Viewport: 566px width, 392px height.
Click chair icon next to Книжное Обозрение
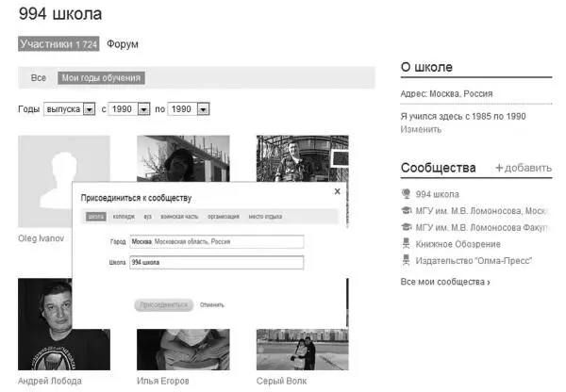tap(406, 243)
